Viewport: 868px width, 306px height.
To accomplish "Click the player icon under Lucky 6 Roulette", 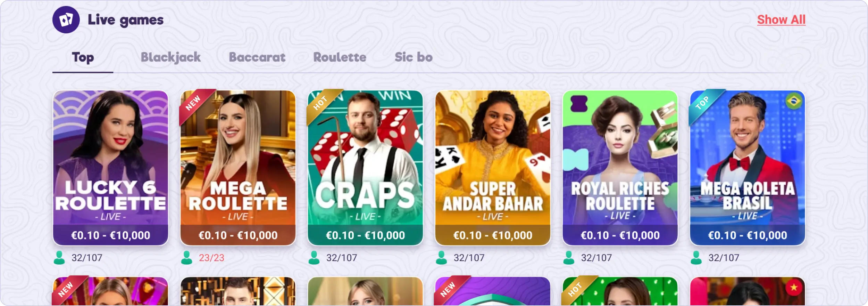I will pyautogui.click(x=59, y=258).
